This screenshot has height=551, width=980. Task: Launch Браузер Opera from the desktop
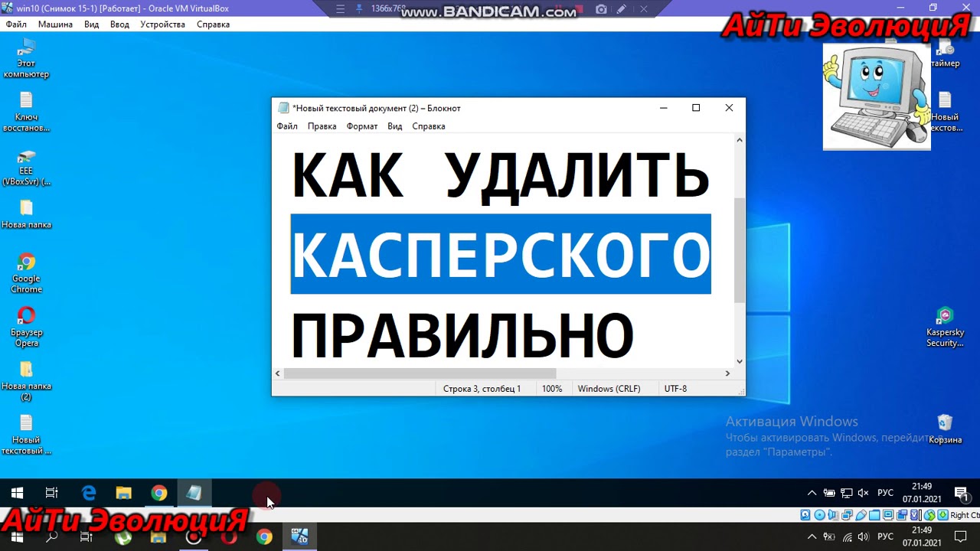point(26,328)
